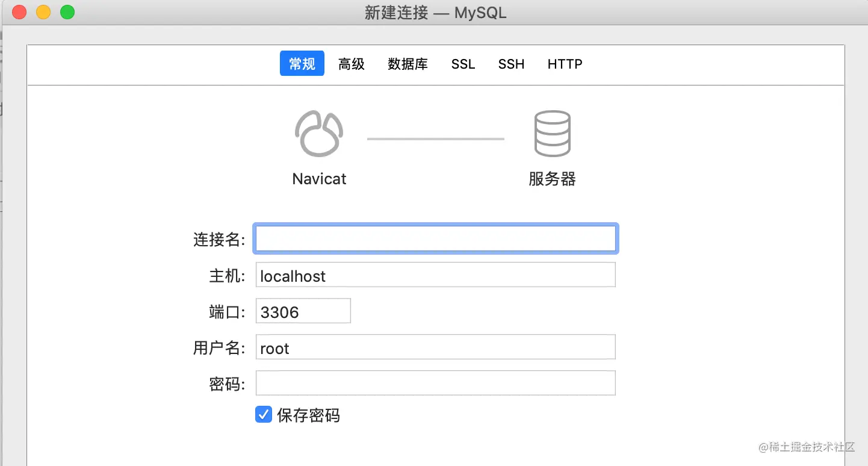Click the green zoom button
This screenshot has width=868, height=466.
coord(67,11)
